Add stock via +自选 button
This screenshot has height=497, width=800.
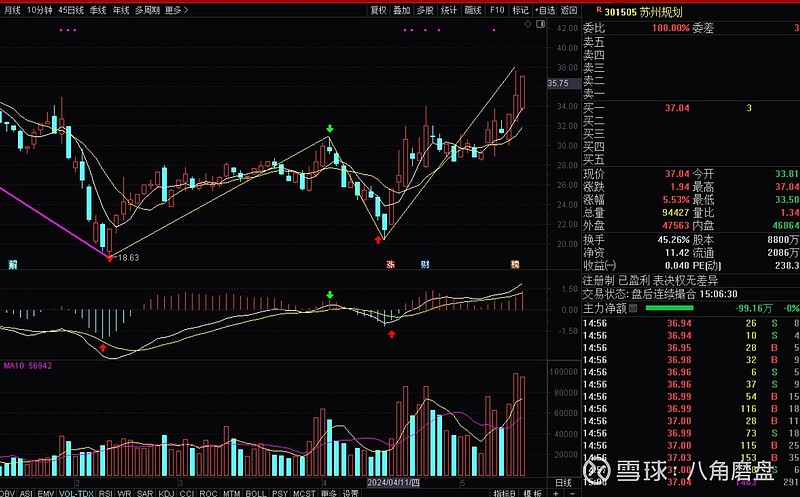pos(545,10)
